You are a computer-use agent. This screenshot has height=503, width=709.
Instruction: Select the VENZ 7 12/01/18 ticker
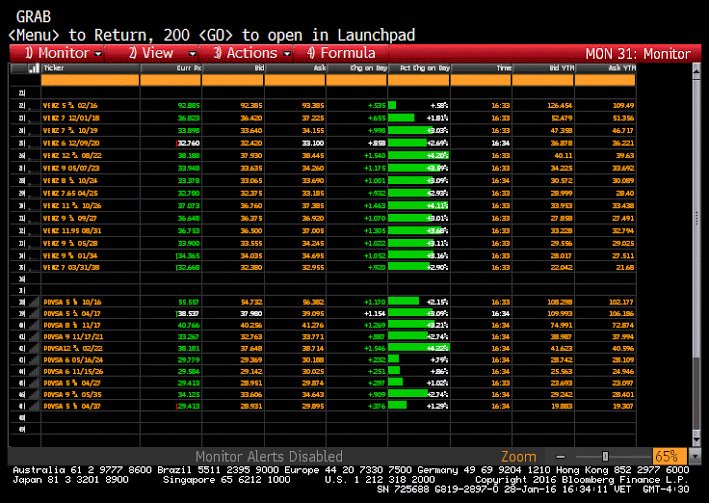(71, 118)
